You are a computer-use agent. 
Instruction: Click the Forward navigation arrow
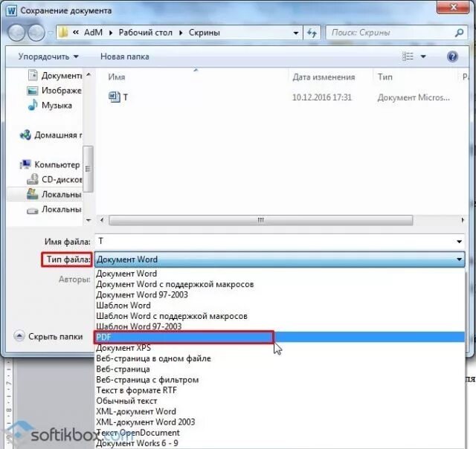36,33
